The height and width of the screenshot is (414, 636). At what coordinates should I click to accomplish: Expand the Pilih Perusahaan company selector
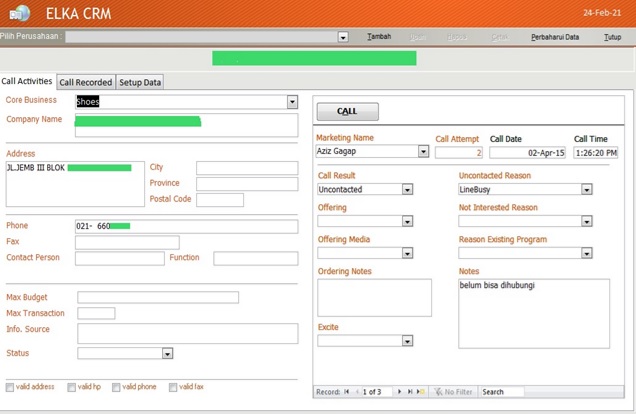(x=343, y=37)
